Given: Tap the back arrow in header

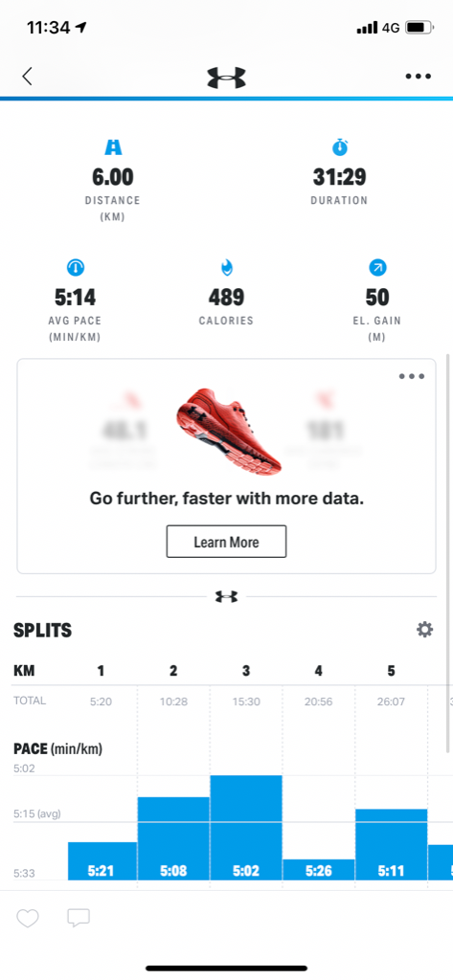Looking at the screenshot, I should point(26,77).
